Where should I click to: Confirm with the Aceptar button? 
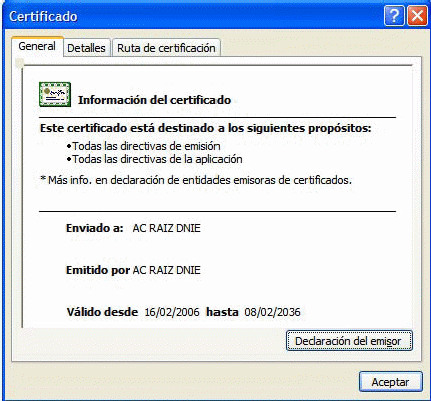[391, 382]
